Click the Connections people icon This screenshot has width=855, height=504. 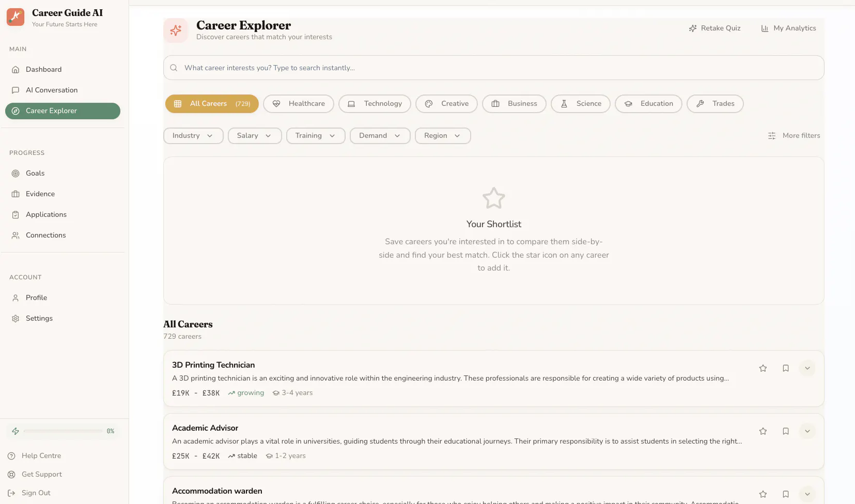pyautogui.click(x=15, y=235)
